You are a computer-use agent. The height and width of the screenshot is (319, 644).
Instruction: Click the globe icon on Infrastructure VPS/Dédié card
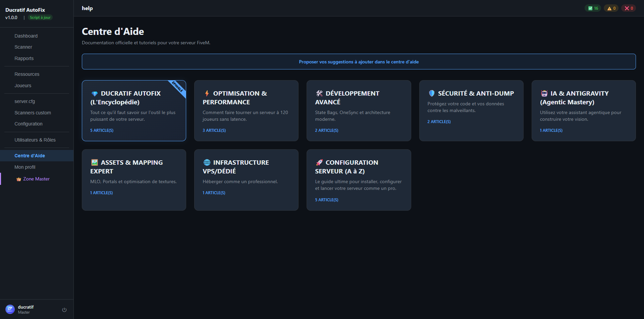click(207, 162)
